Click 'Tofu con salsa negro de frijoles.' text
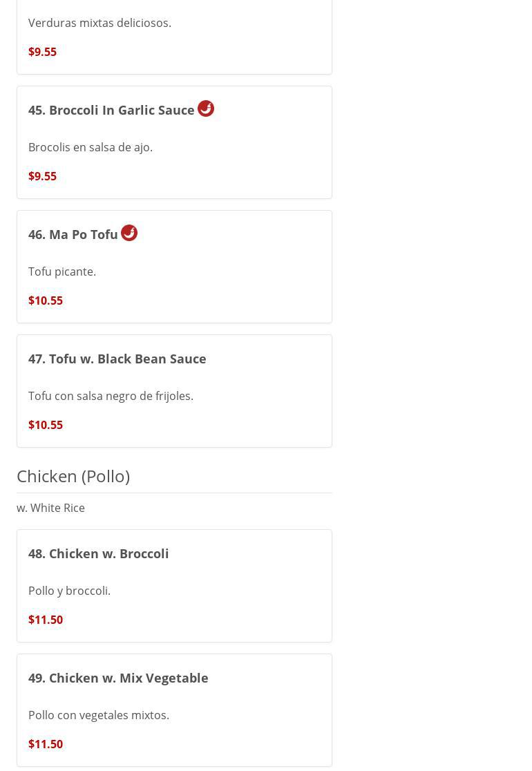This screenshot has width=532, height=771. coord(111,396)
